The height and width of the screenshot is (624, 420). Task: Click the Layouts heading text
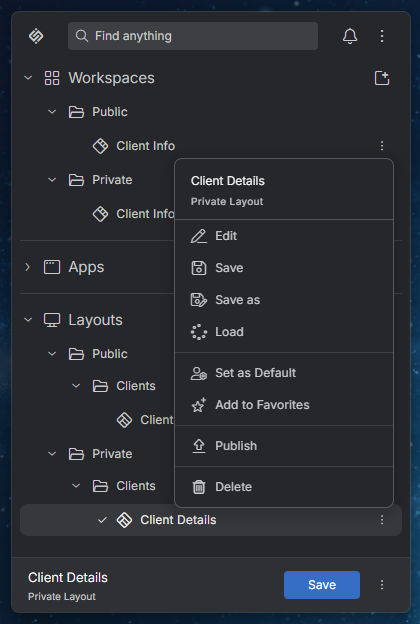click(95, 320)
